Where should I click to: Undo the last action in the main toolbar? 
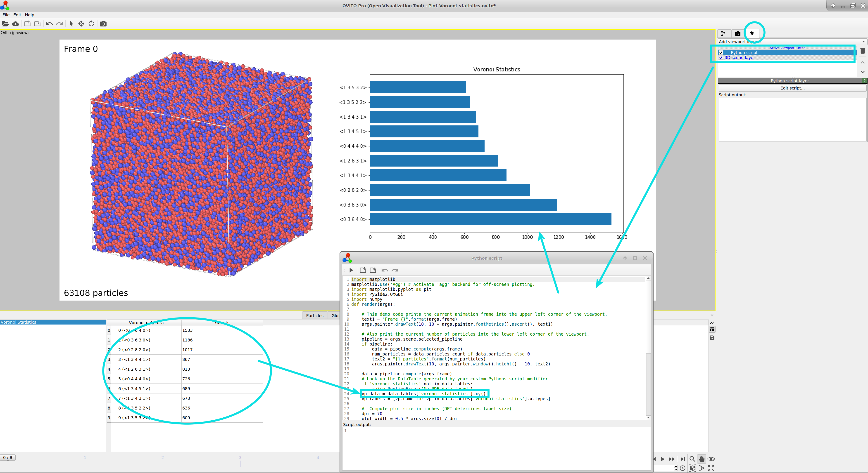click(x=49, y=24)
